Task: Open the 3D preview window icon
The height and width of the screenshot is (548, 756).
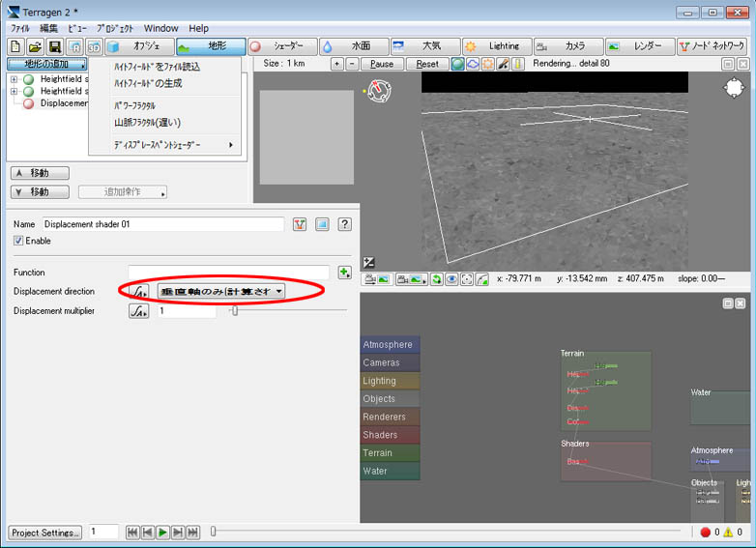Action: point(94,46)
